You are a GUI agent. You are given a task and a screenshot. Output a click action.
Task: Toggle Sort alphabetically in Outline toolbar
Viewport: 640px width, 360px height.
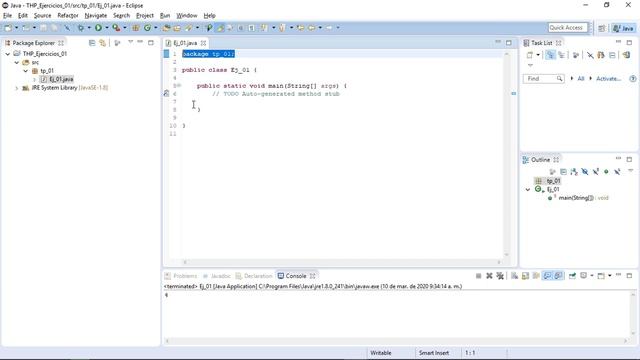(574, 172)
